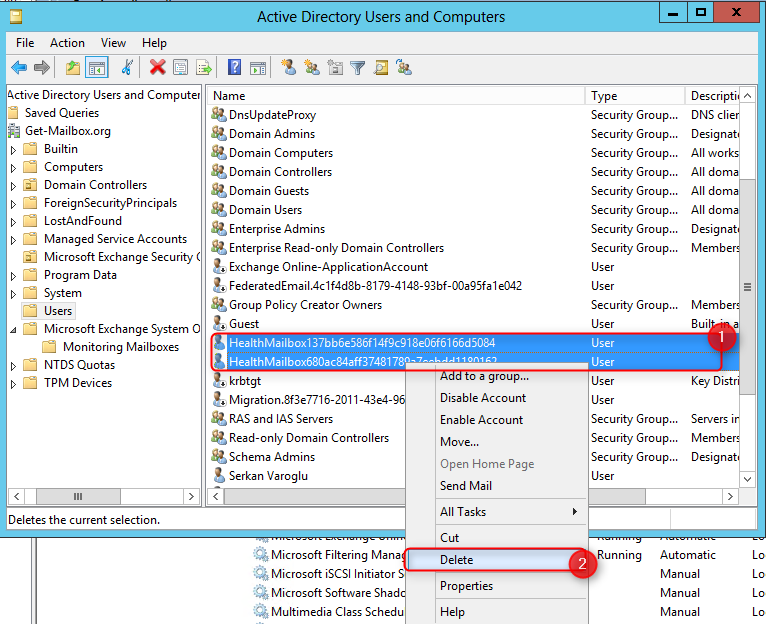Viewport: 766px width, 624px height.
Task: Click tree pane horizontal scroll right arrow
Action: click(191, 496)
